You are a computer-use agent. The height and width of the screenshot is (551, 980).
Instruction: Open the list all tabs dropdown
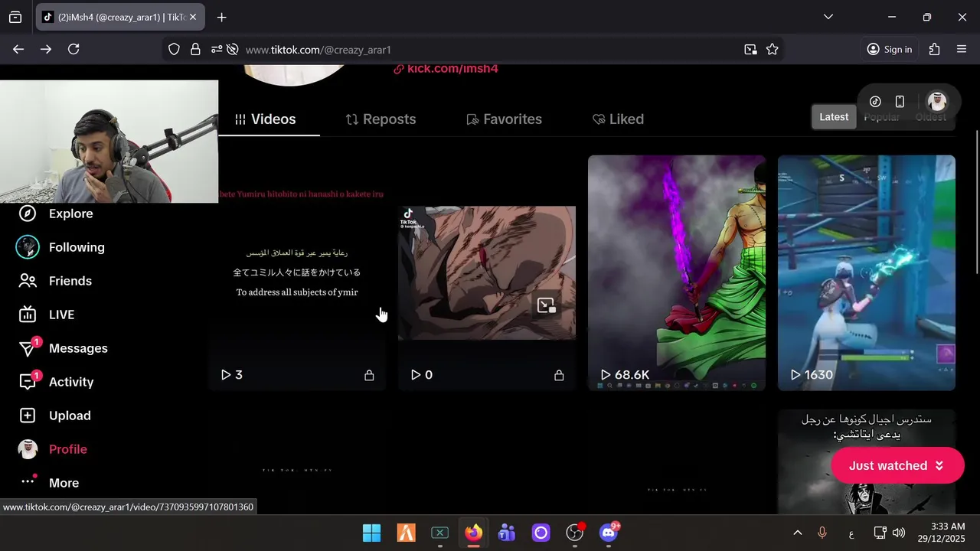coord(828,17)
